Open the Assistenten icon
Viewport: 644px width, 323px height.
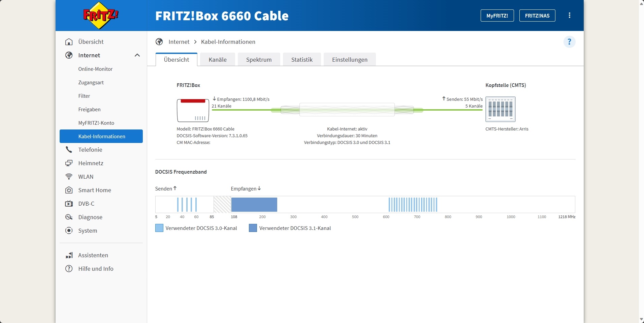point(69,255)
